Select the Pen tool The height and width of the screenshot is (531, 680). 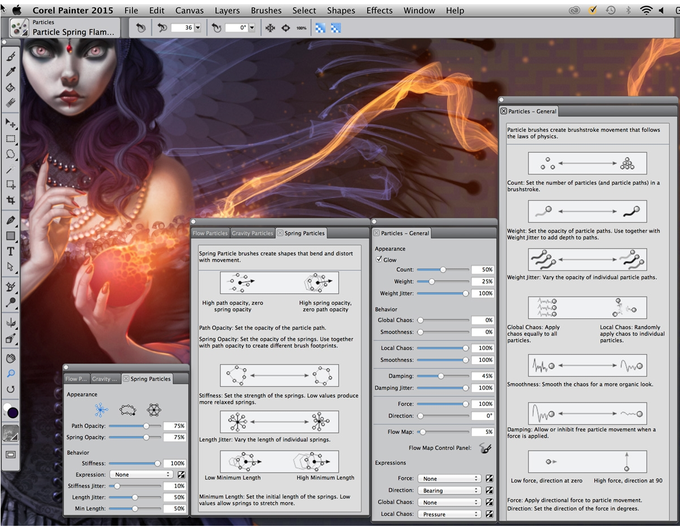(x=11, y=220)
